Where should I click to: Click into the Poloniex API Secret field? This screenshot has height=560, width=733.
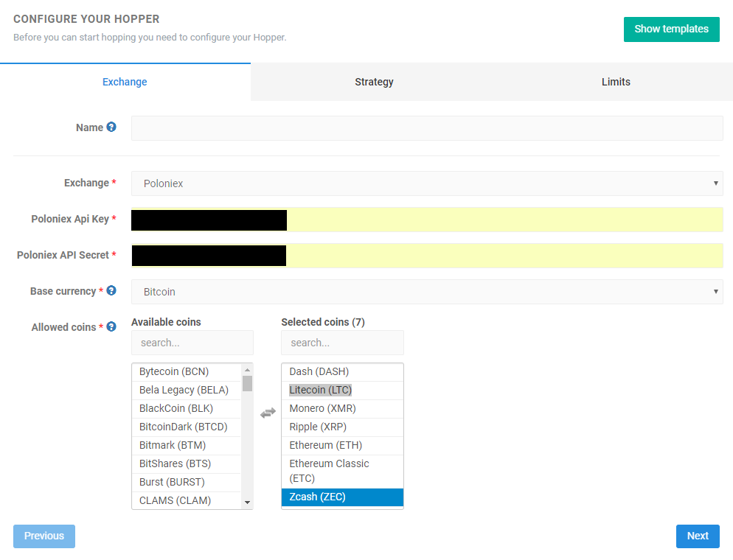[427, 256]
